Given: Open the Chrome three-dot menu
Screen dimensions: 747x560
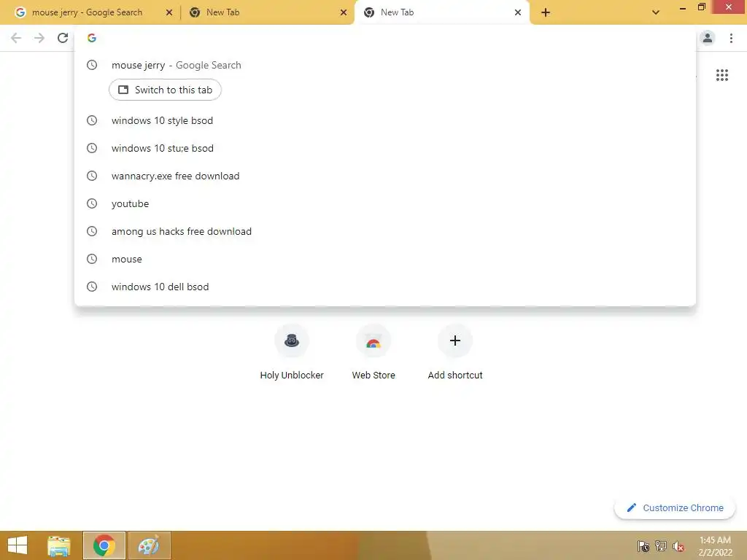Looking at the screenshot, I should pos(731,38).
